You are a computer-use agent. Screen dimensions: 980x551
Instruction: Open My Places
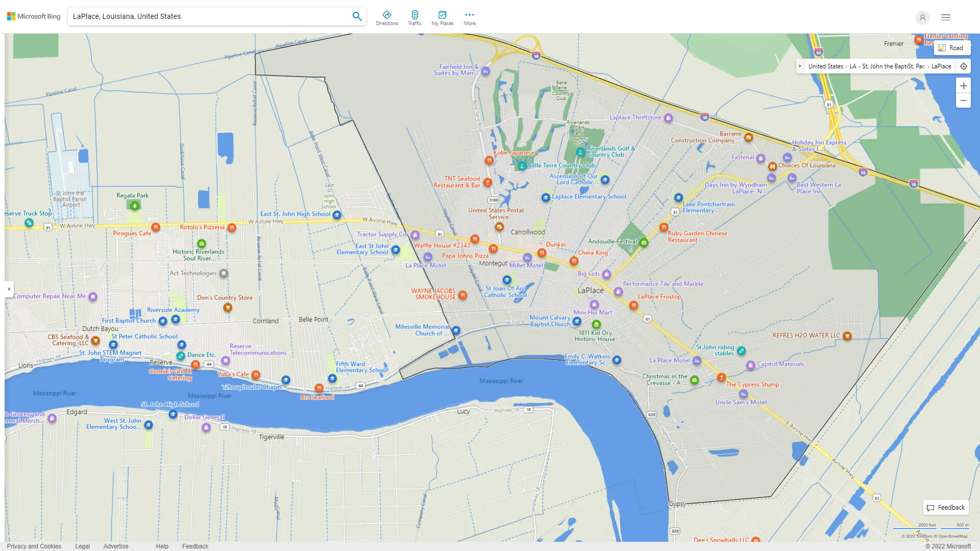(x=442, y=17)
